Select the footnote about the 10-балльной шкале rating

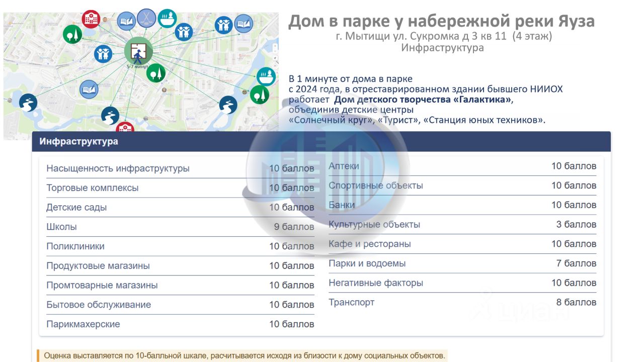(245, 355)
